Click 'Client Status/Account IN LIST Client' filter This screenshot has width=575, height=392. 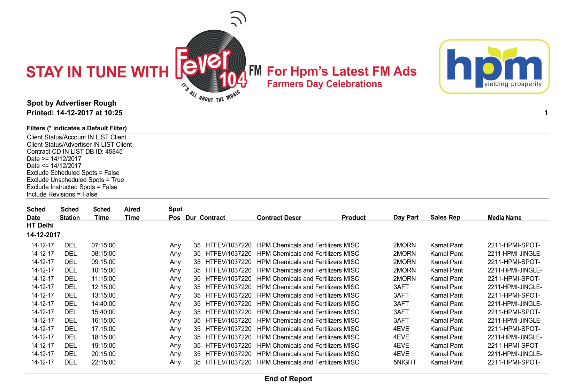(x=77, y=137)
